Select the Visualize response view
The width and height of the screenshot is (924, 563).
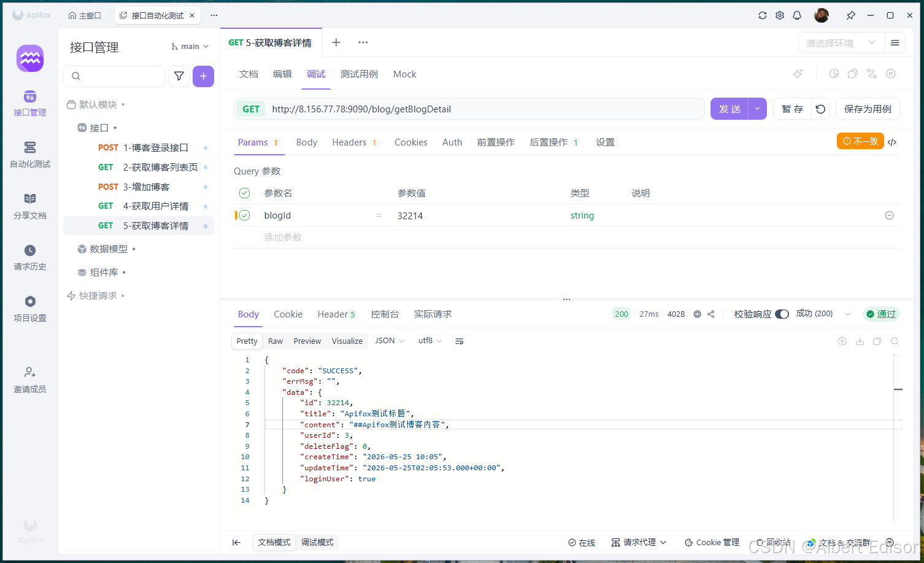click(x=347, y=341)
